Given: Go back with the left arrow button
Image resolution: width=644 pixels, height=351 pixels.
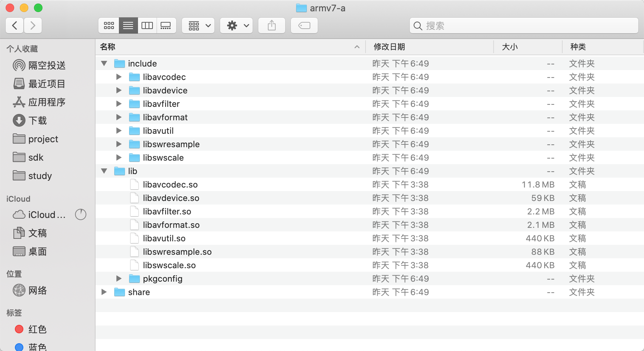Looking at the screenshot, I should pos(15,25).
